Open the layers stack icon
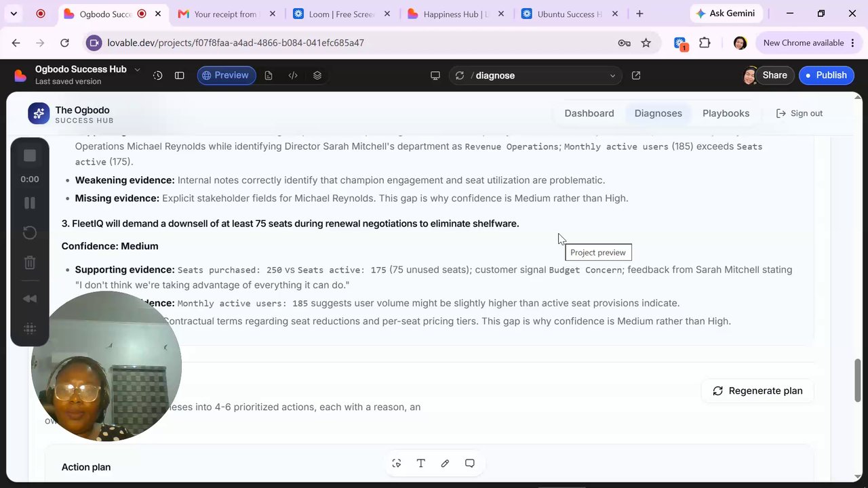The height and width of the screenshot is (488, 868). coord(317,75)
